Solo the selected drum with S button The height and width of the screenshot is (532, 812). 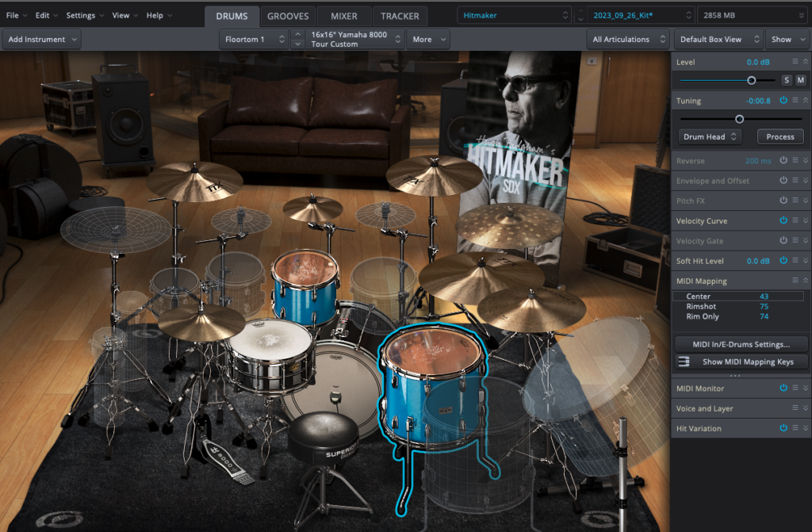pyautogui.click(x=787, y=80)
